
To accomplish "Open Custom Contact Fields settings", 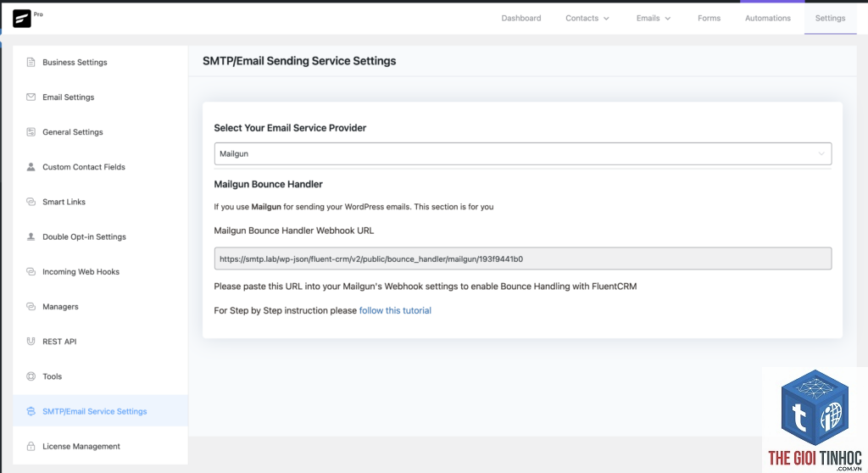I will [100, 167].
